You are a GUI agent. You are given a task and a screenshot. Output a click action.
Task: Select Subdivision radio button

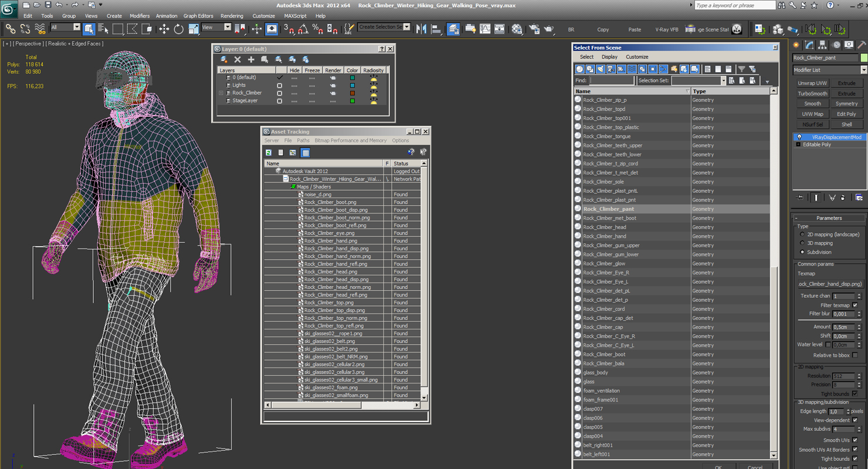point(802,252)
